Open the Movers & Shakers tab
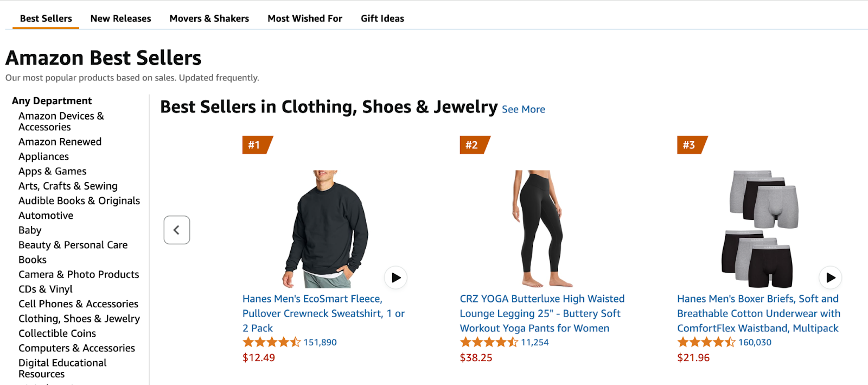The height and width of the screenshot is (385, 868). [209, 18]
